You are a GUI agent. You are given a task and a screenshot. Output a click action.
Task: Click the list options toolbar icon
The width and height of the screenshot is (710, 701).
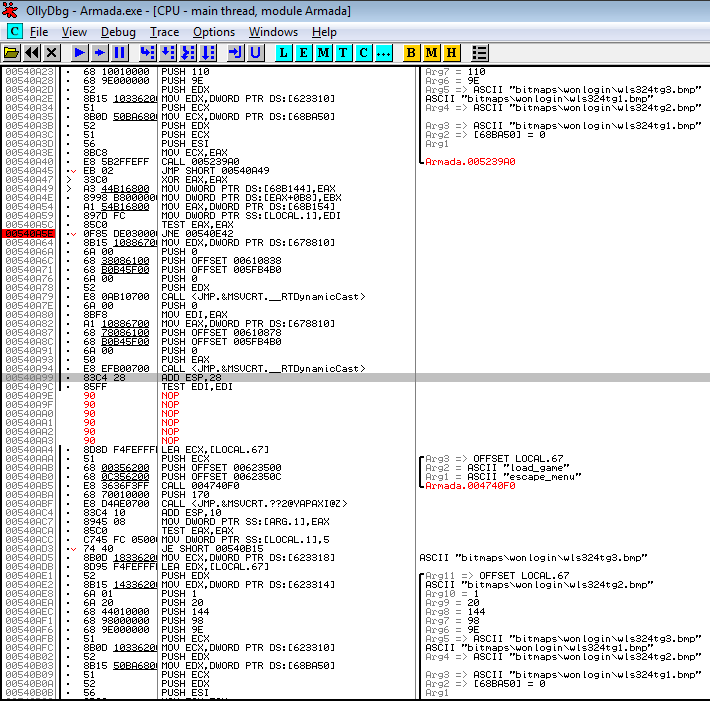(480, 53)
